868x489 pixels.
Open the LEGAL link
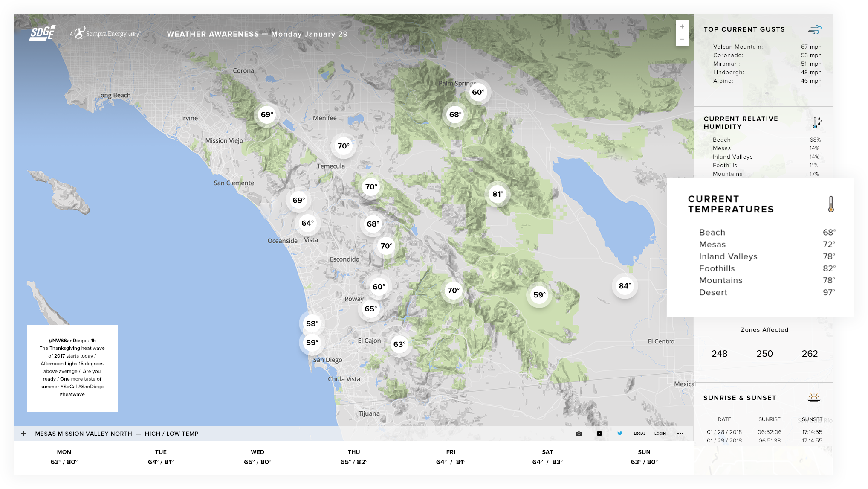click(639, 434)
